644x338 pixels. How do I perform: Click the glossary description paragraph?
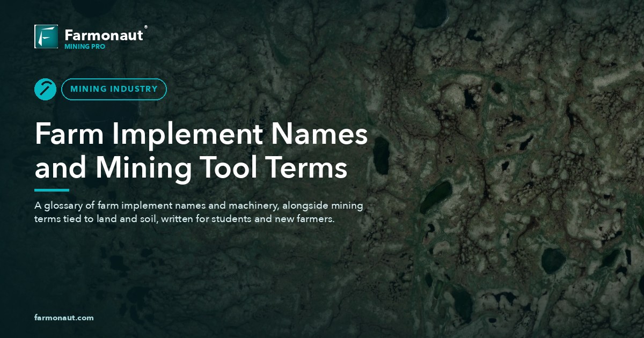tap(199, 212)
